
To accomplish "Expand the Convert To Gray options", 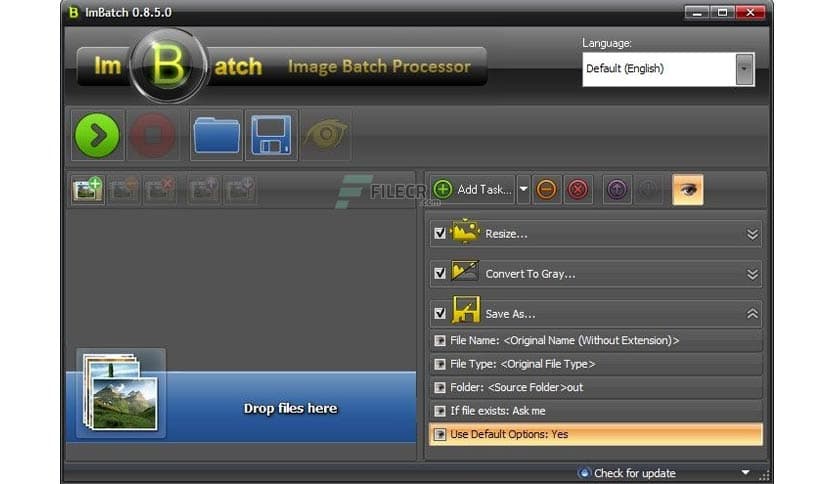I will coord(752,274).
